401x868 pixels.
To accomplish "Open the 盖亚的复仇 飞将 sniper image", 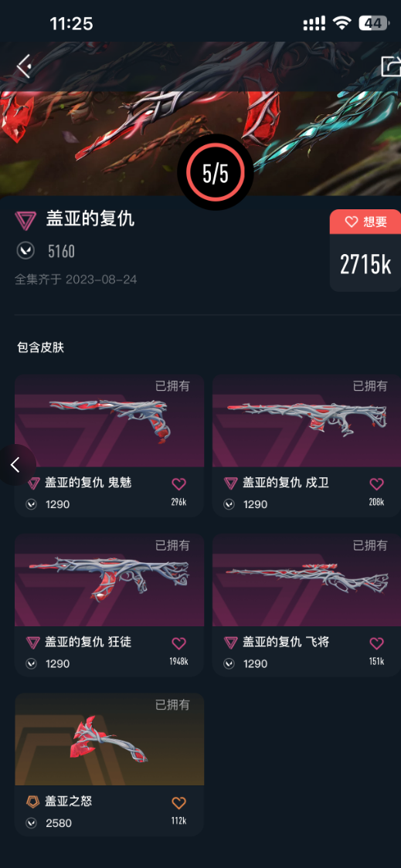I will 306,580.
